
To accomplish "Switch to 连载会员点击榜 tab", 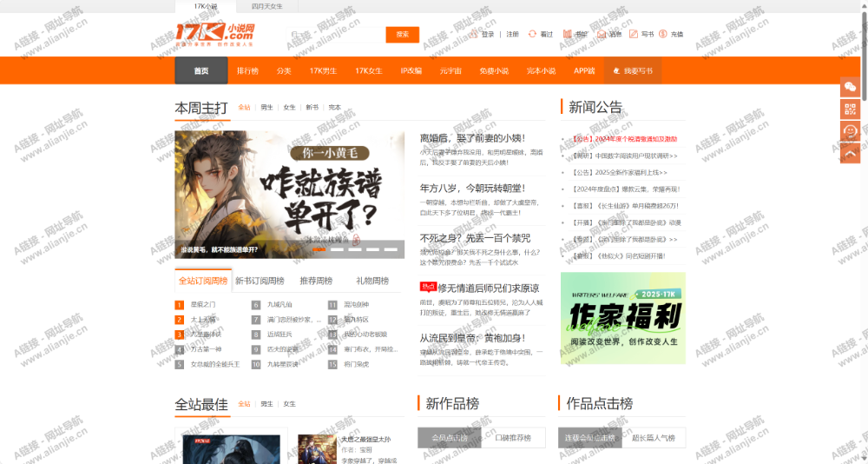I will (x=590, y=437).
